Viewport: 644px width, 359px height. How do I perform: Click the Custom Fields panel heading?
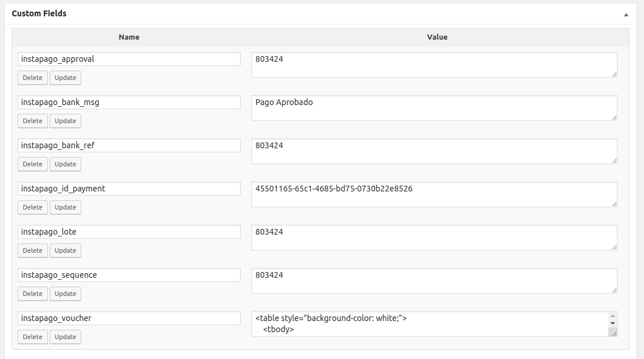39,13
